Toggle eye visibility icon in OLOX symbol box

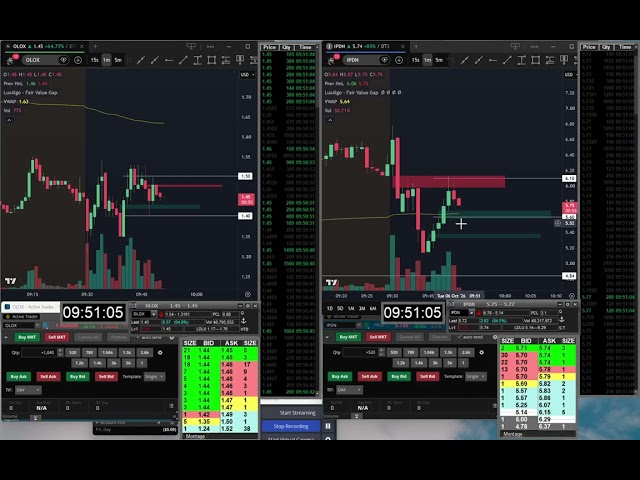(x=63, y=60)
